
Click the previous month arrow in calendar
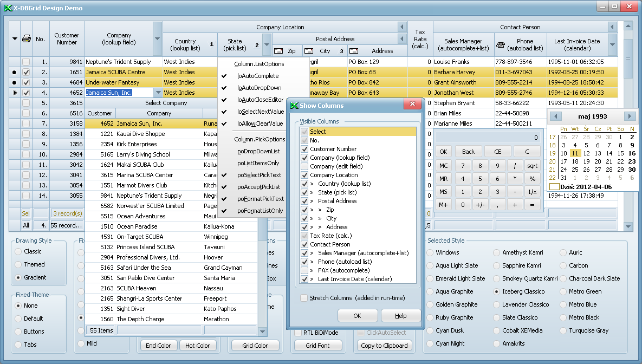pyautogui.click(x=556, y=116)
